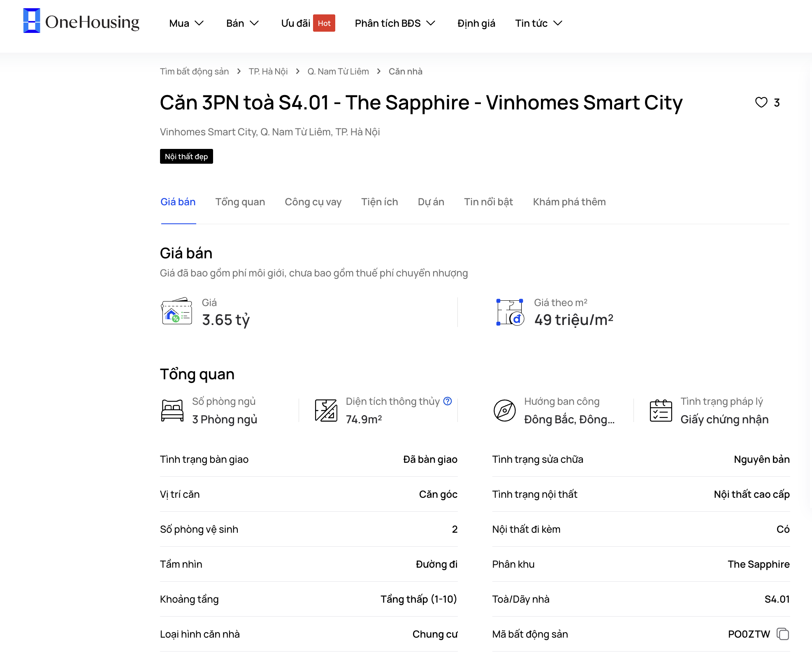Viewport: 812px width, 659px height.
Task: Click the price value 3.65 tỷ
Action: (x=226, y=320)
